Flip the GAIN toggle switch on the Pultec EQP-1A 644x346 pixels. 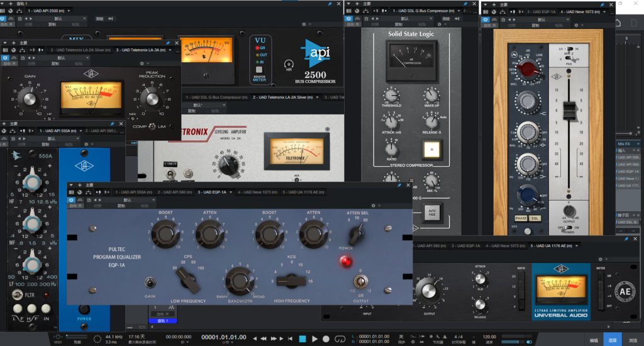150,282
